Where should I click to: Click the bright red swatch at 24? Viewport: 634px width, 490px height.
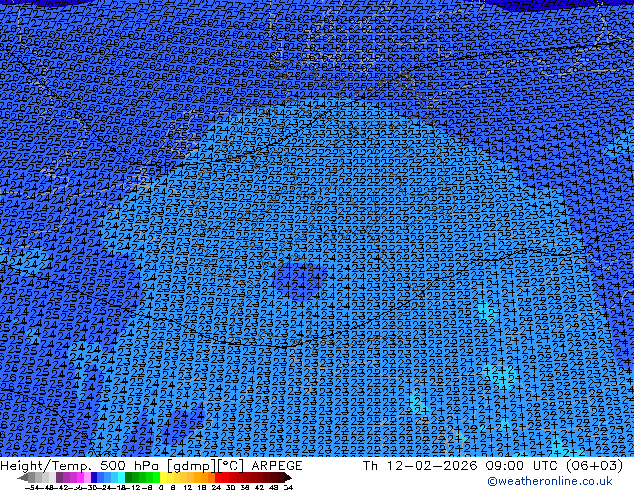click(x=218, y=478)
